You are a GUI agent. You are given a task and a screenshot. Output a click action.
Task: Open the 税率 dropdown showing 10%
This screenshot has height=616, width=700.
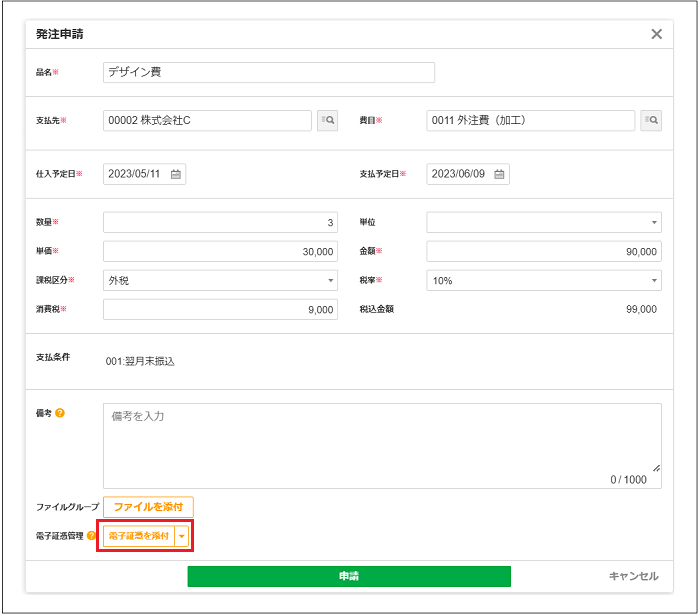click(x=543, y=281)
